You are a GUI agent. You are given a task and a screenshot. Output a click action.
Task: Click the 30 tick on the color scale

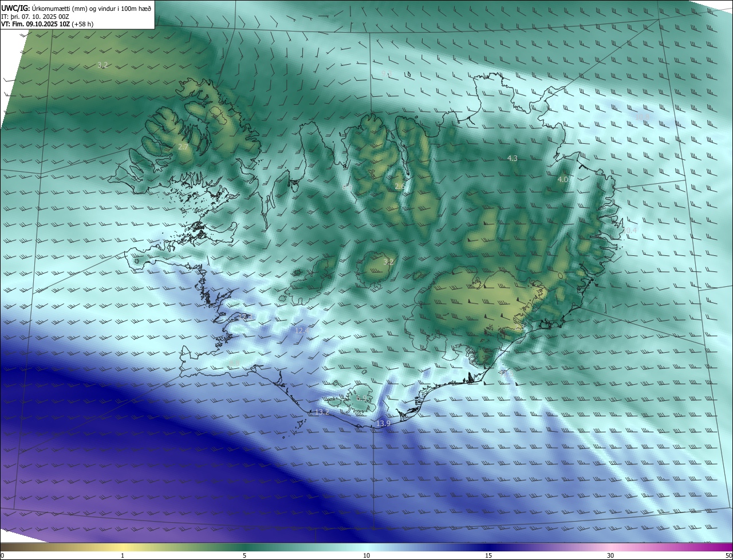pyautogui.click(x=610, y=556)
